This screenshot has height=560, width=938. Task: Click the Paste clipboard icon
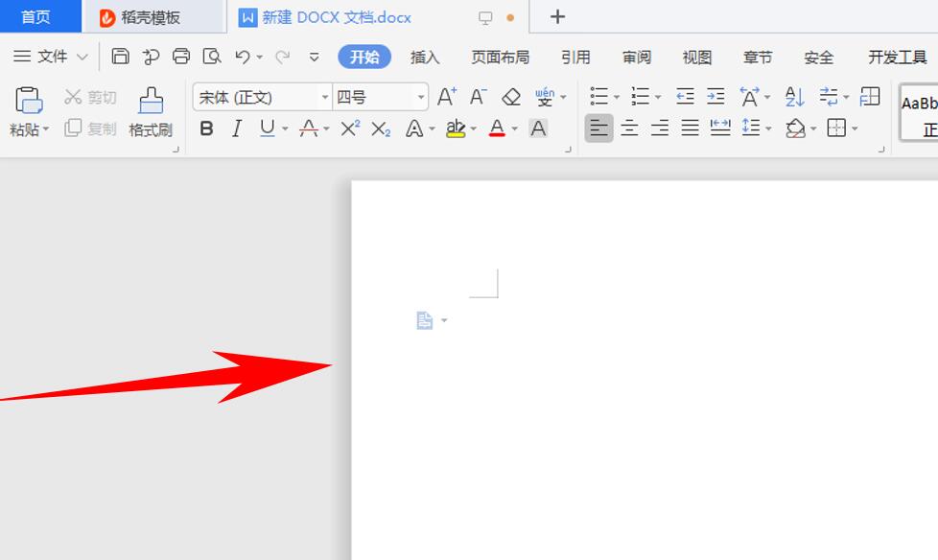[29, 100]
